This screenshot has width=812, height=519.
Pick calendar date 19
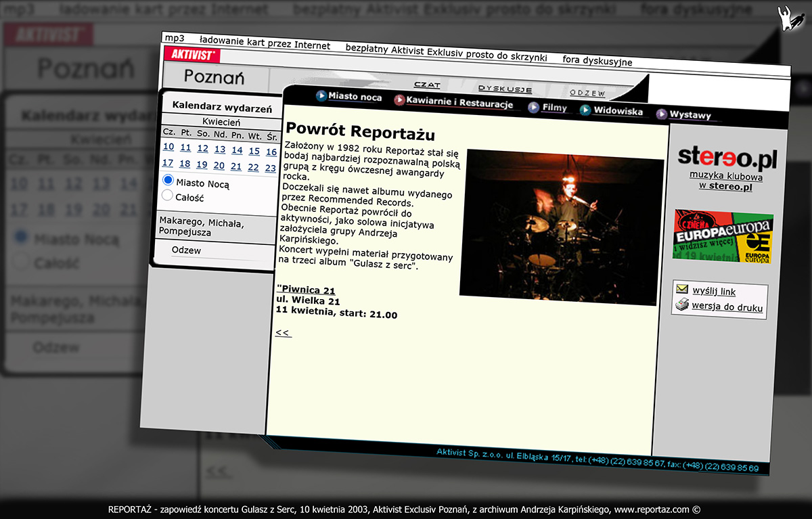[x=202, y=164]
